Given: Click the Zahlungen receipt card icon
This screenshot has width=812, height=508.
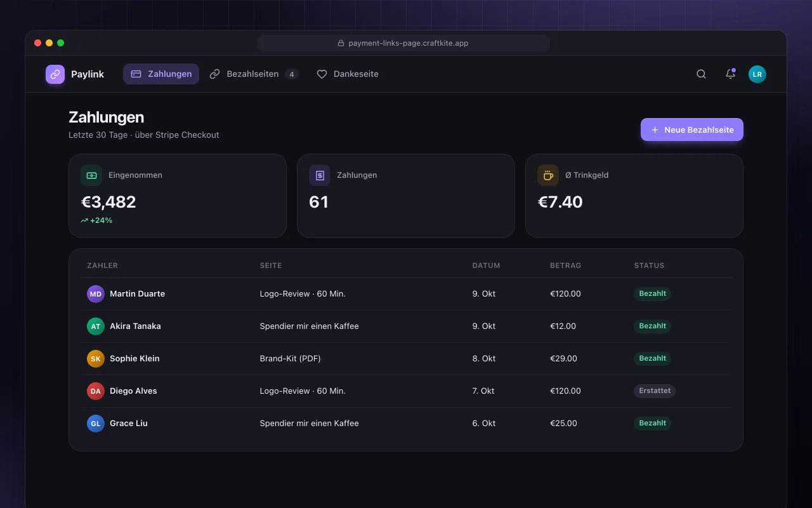Looking at the screenshot, I should coord(320,175).
